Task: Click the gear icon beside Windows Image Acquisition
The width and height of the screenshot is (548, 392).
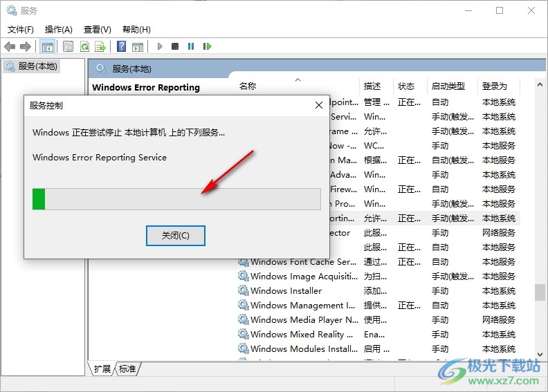Action: (x=244, y=276)
